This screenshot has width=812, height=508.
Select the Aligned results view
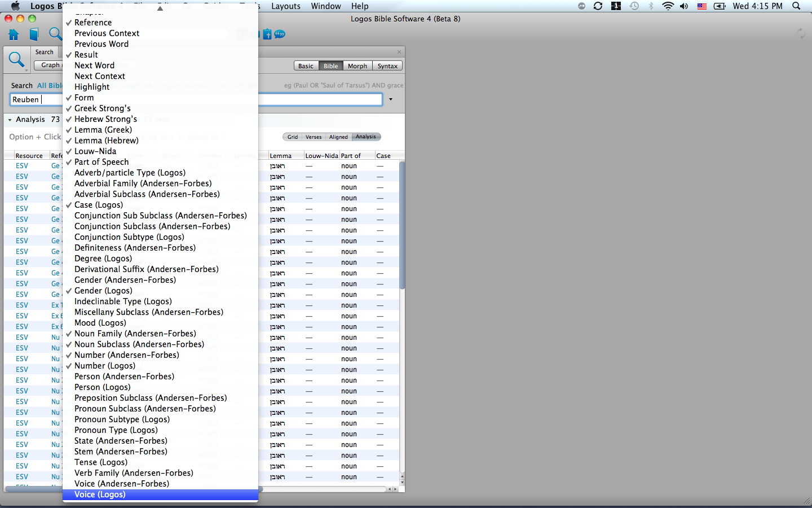(338, 137)
